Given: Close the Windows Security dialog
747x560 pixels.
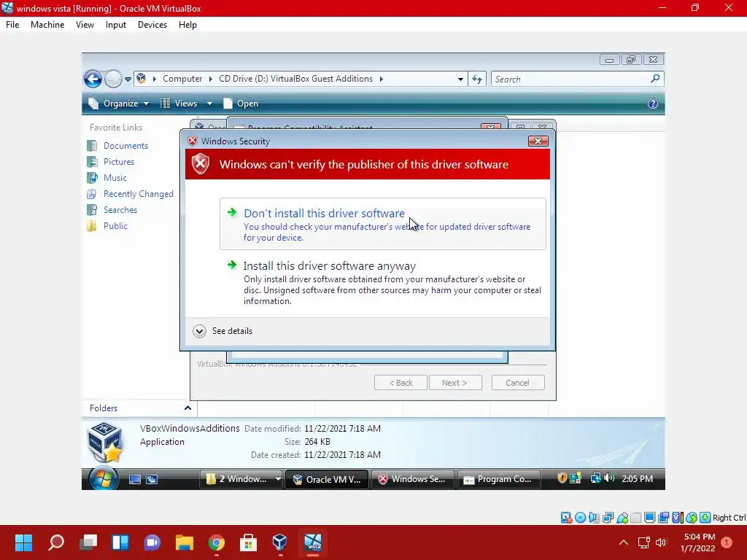Looking at the screenshot, I should point(538,141).
